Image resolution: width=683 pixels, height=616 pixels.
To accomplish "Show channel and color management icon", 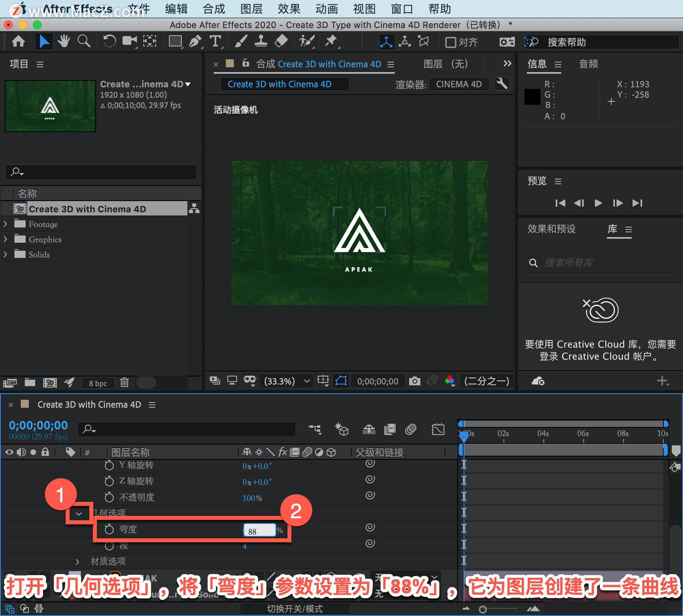I will [450, 381].
